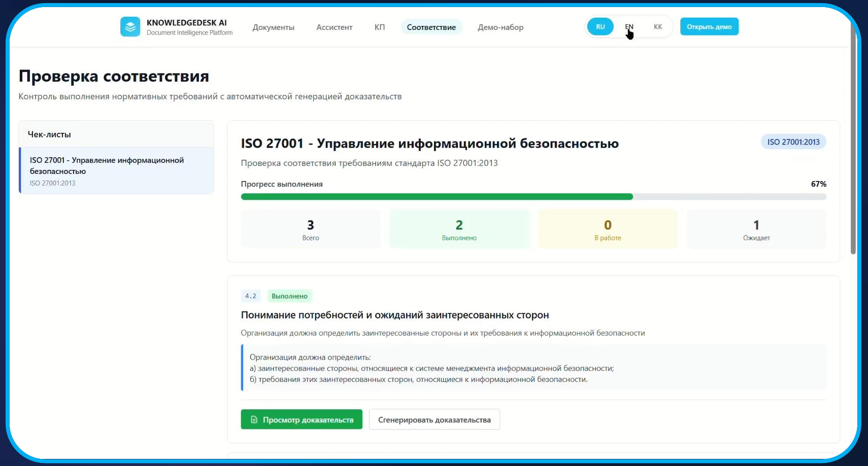Click the Выполнено stat card showing 2
This screenshot has width=868, height=466.
coord(459,229)
